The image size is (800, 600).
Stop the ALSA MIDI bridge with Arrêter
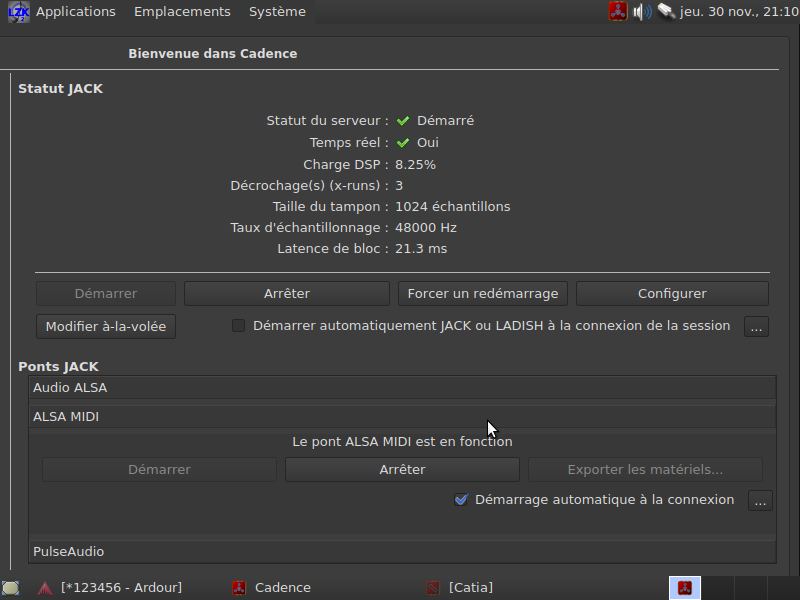[x=403, y=470]
